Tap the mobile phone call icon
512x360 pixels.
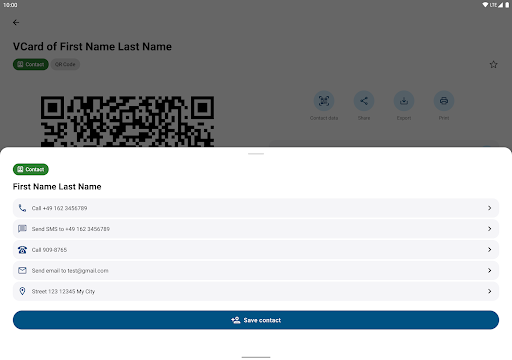coord(22,208)
